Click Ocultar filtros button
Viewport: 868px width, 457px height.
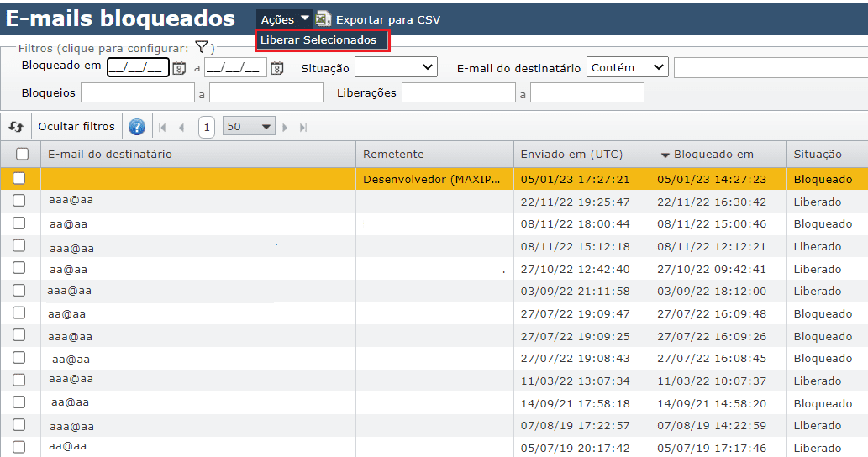pos(76,127)
